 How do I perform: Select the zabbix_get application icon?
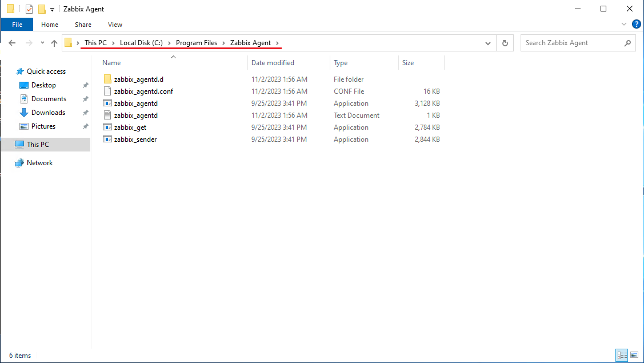(107, 127)
